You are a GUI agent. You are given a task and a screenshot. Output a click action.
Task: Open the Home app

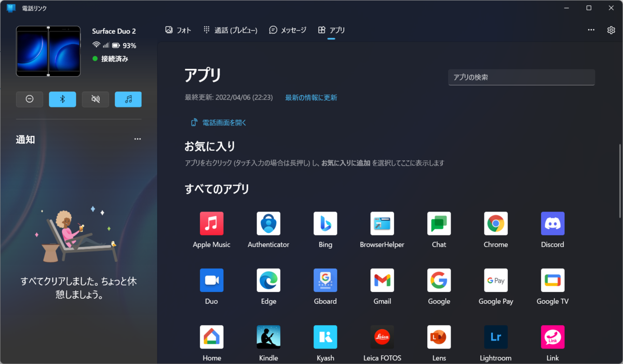[211, 337]
